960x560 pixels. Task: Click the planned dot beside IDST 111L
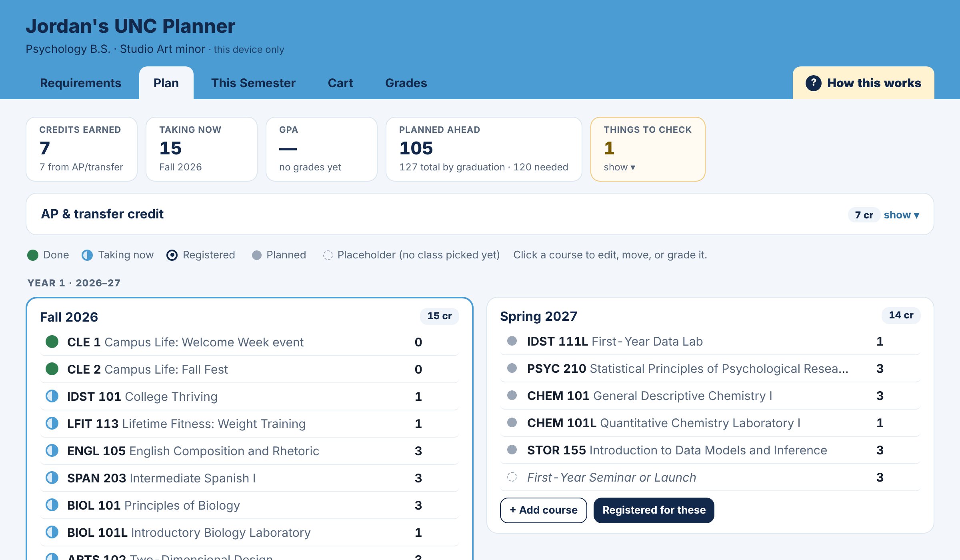coord(512,341)
